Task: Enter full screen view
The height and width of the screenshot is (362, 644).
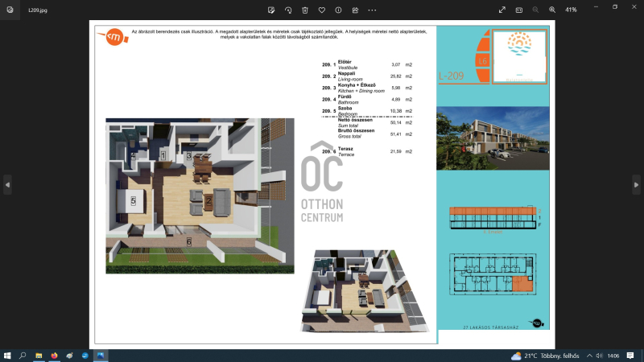Action: 503,10
